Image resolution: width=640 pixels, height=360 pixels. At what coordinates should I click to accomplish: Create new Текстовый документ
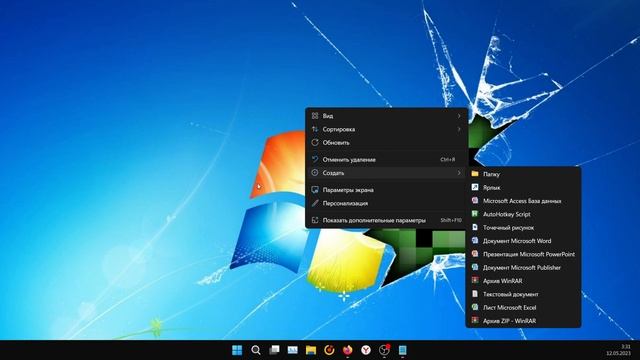tap(523, 294)
